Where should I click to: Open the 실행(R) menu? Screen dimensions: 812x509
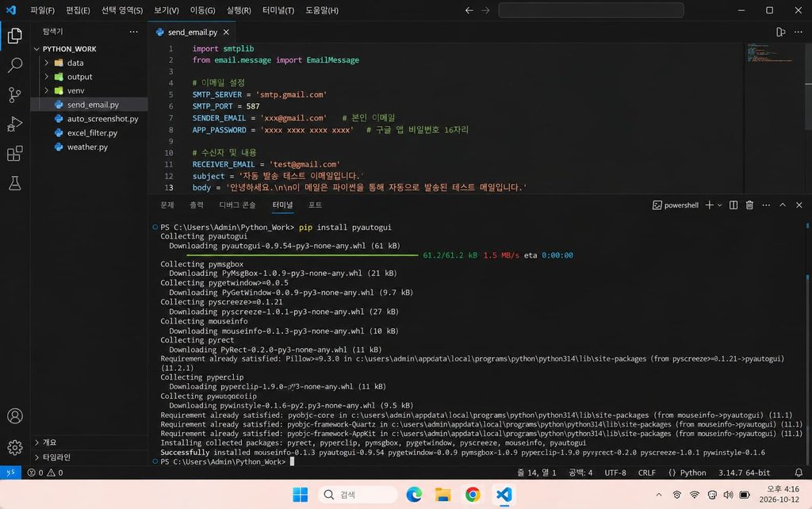[x=239, y=10]
